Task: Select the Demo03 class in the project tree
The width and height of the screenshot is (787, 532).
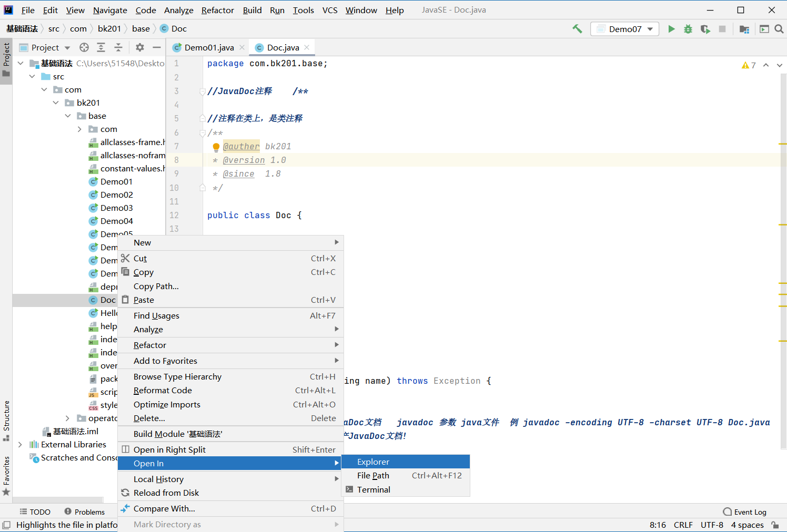Action: (111, 208)
